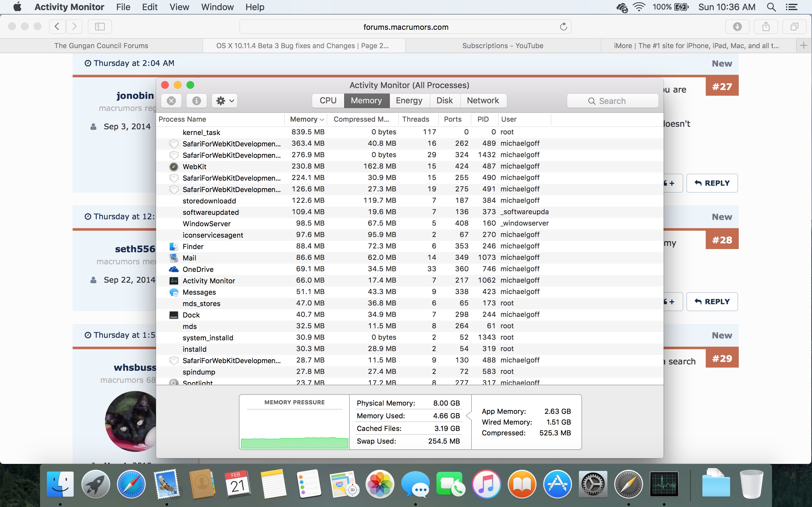Open Safari downloads icon
Screen dimensions: 812x507
(x=737, y=27)
